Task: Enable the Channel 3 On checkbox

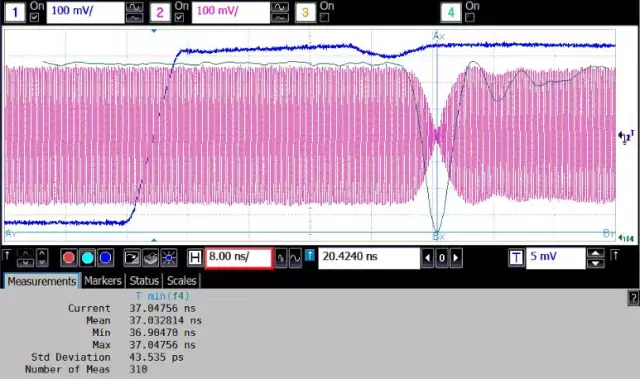Action: coord(324,17)
